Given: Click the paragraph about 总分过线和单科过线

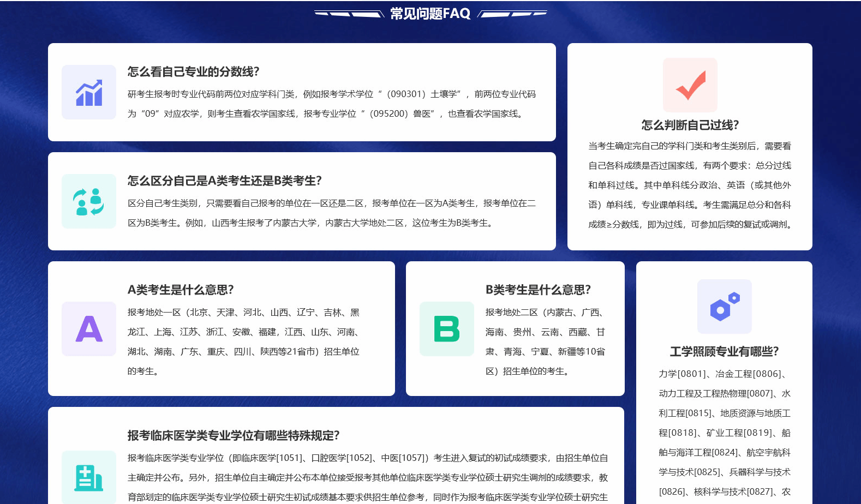Looking at the screenshot, I should [690, 185].
